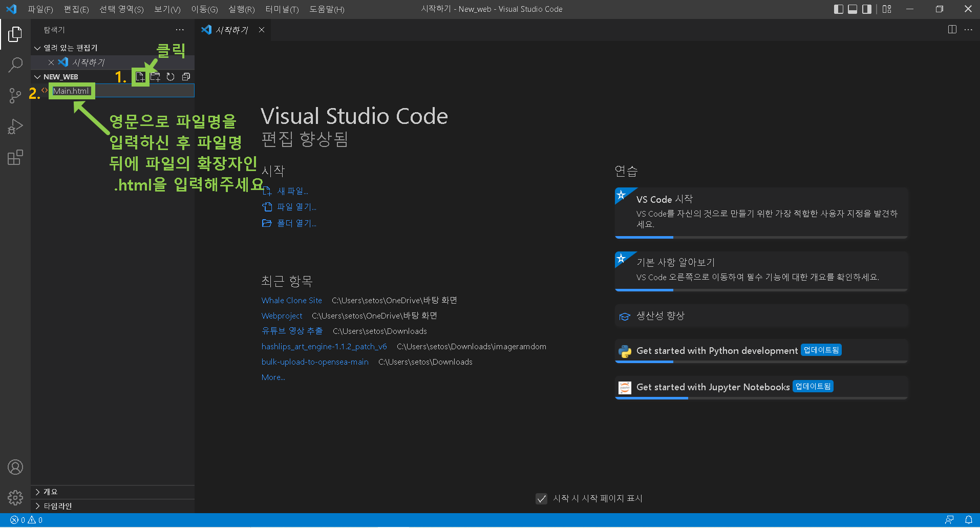Open Get started with Jupyter Notebooks card

tap(761, 388)
